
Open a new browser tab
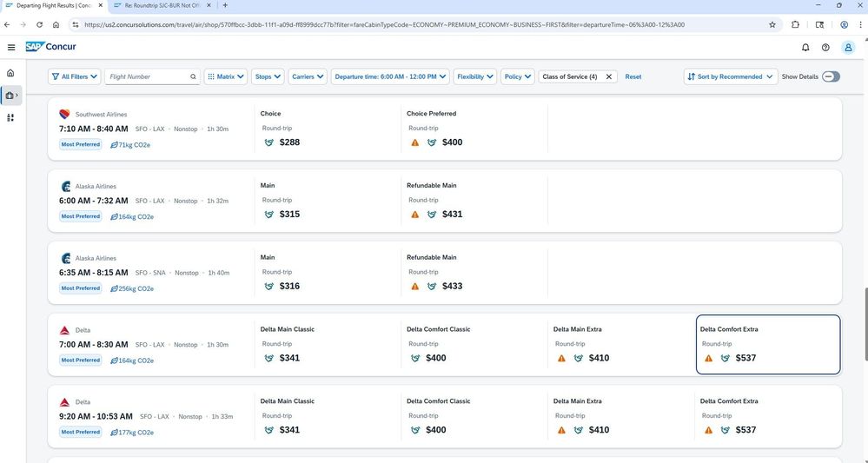[x=225, y=5]
